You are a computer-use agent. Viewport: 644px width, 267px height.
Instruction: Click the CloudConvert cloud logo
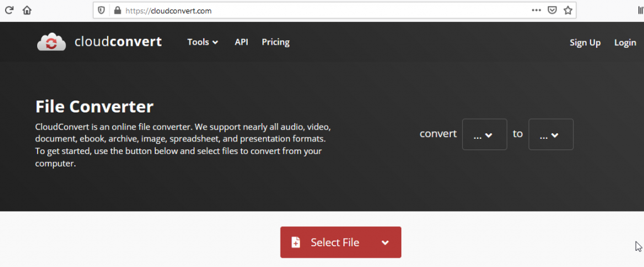52,42
